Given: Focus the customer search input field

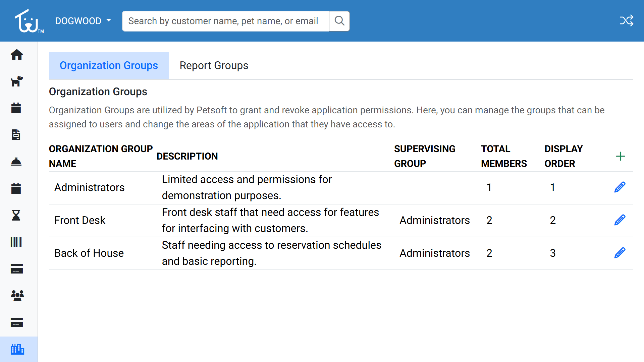Looking at the screenshot, I should tap(225, 21).
